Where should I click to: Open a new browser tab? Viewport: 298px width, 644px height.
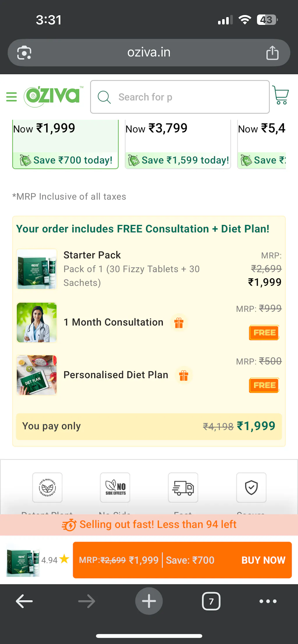pyautogui.click(x=149, y=601)
